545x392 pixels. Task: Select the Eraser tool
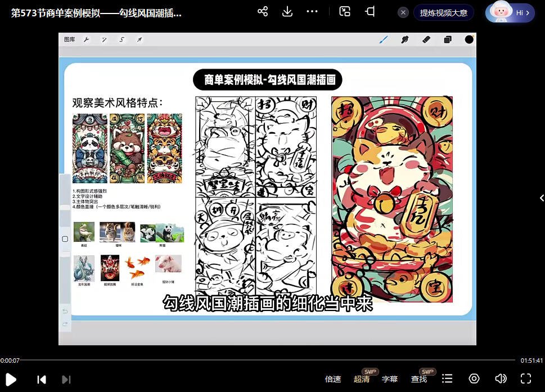pyautogui.click(x=426, y=39)
